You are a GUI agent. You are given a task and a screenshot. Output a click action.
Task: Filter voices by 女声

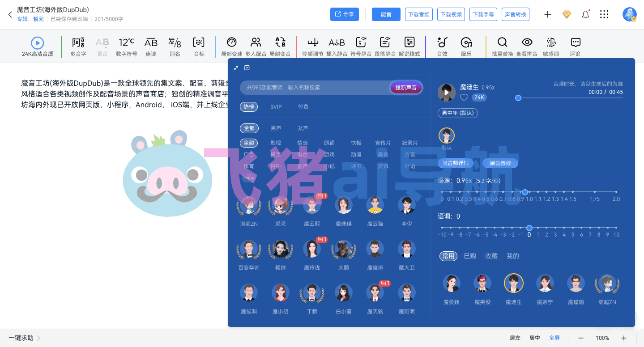[x=303, y=128]
